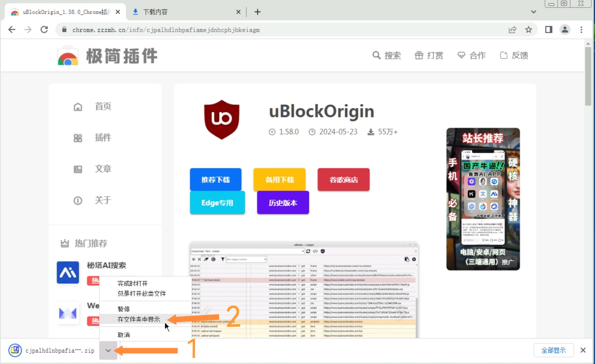
Task: Click the 全部显示 downloads button
Action: pos(553,350)
